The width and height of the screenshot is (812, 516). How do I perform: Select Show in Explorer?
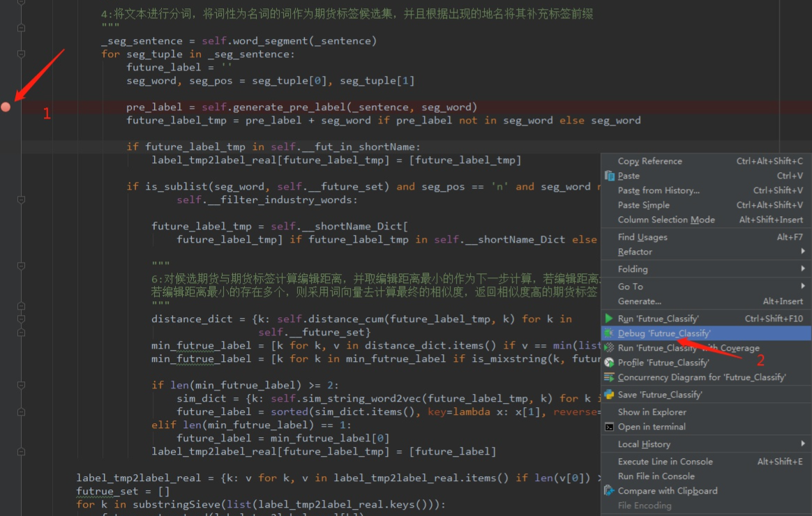pos(652,412)
